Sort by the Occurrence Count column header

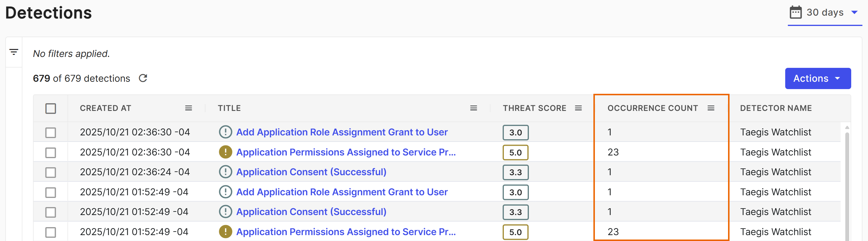[653, 108]
